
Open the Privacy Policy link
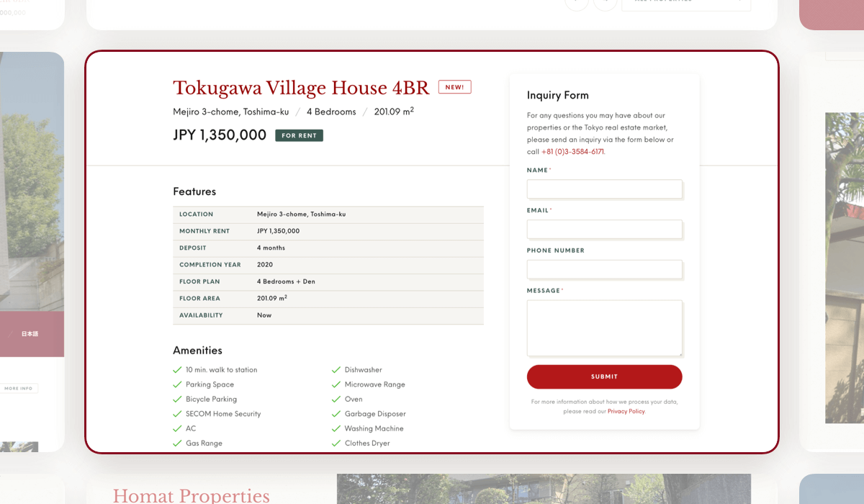626,411
